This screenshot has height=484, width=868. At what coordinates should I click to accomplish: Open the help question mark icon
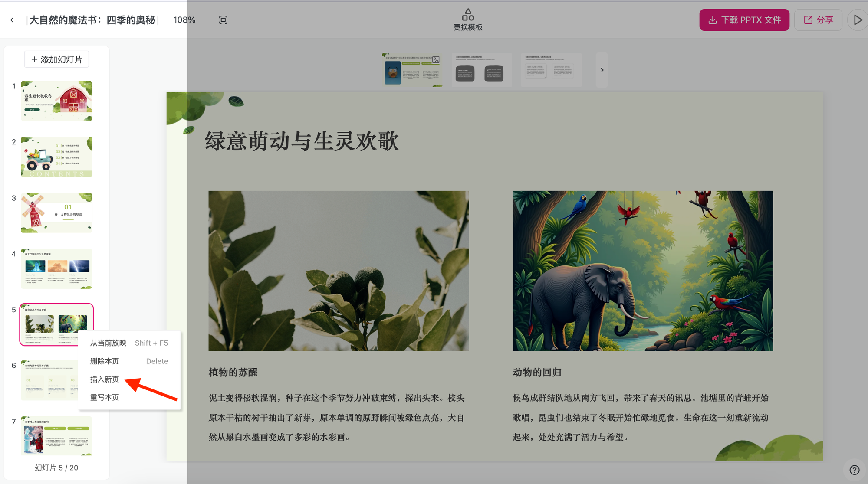tap(854, 470)
